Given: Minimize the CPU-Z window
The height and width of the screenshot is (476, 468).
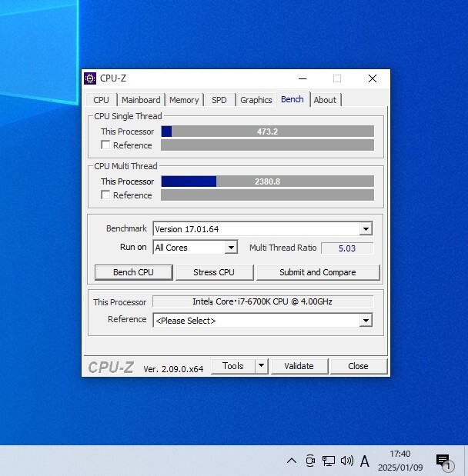Looking at the screenshot, I should pos(303,78).
